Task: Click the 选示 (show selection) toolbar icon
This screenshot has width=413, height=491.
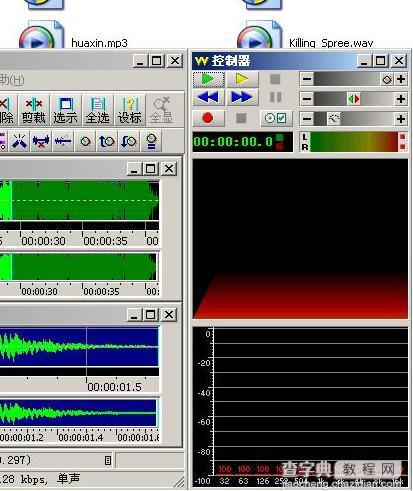Action: point(65,110)
